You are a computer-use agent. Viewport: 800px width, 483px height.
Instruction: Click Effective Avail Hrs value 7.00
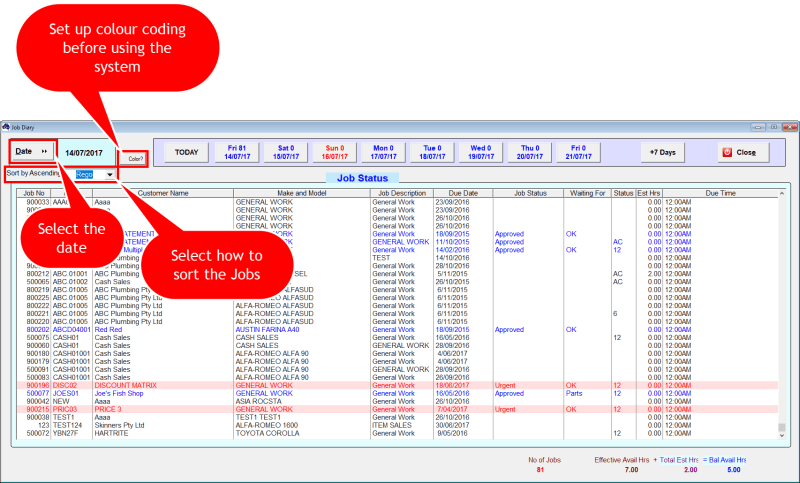[631, 470]
